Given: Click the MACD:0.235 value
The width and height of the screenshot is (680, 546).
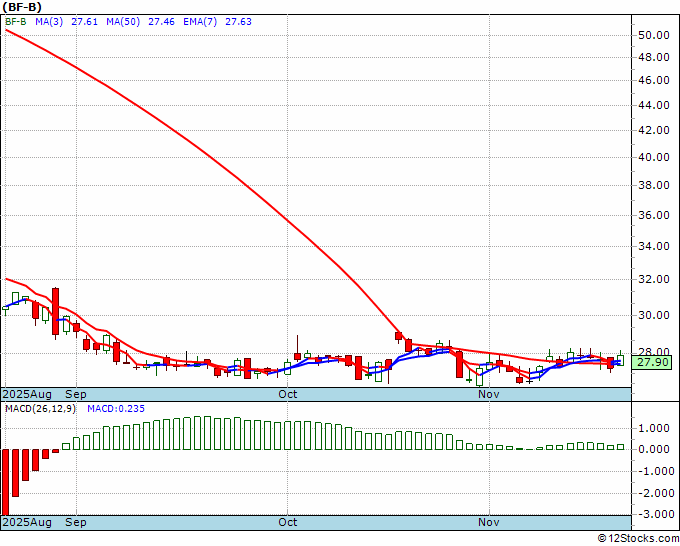Looking at the screenshot, I should coord(116,409).
